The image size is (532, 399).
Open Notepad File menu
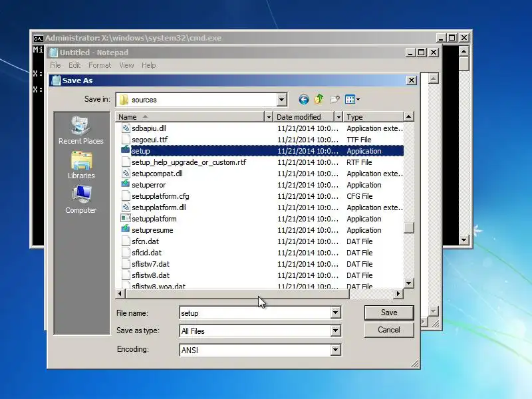click(x=55, y=65)
